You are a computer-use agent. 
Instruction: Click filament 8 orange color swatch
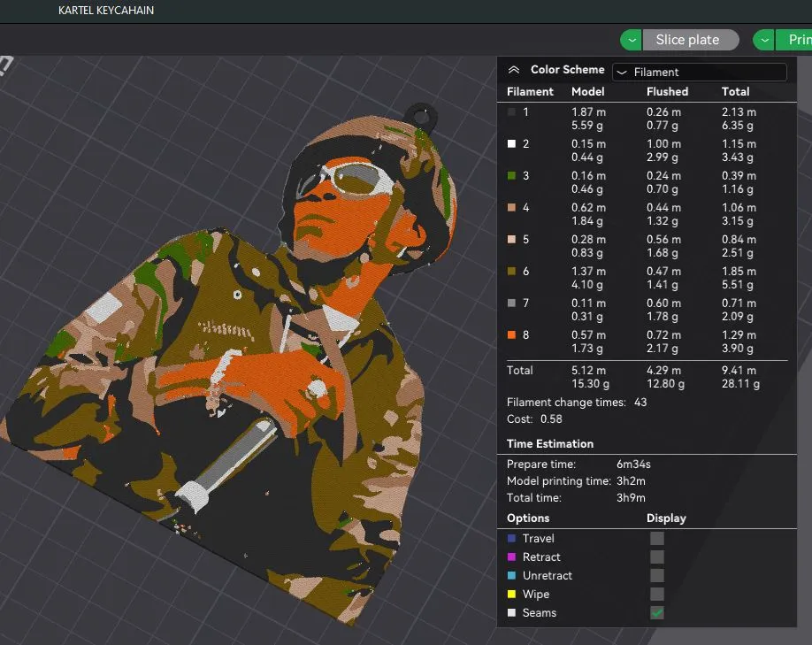tap(511, 334)
